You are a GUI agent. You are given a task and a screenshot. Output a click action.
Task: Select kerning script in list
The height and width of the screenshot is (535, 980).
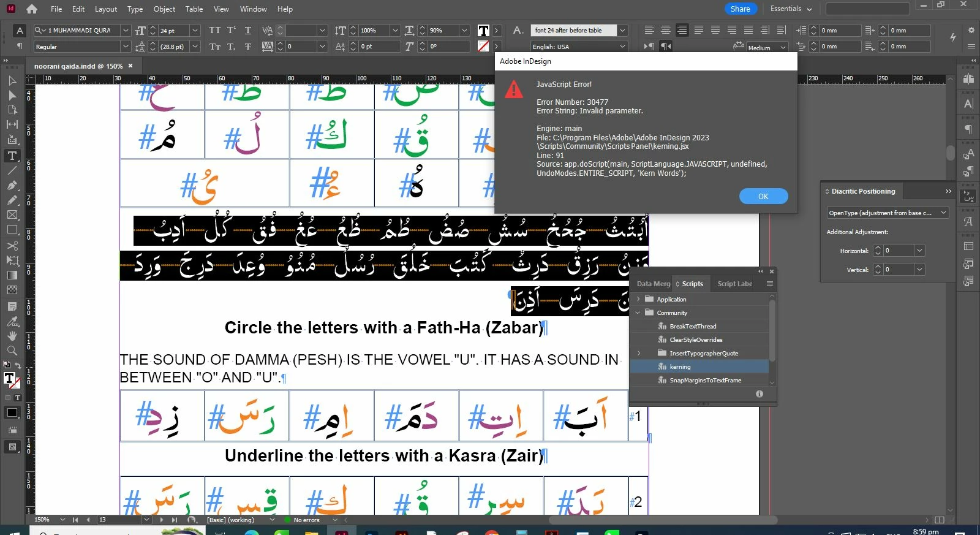point(699,366)
